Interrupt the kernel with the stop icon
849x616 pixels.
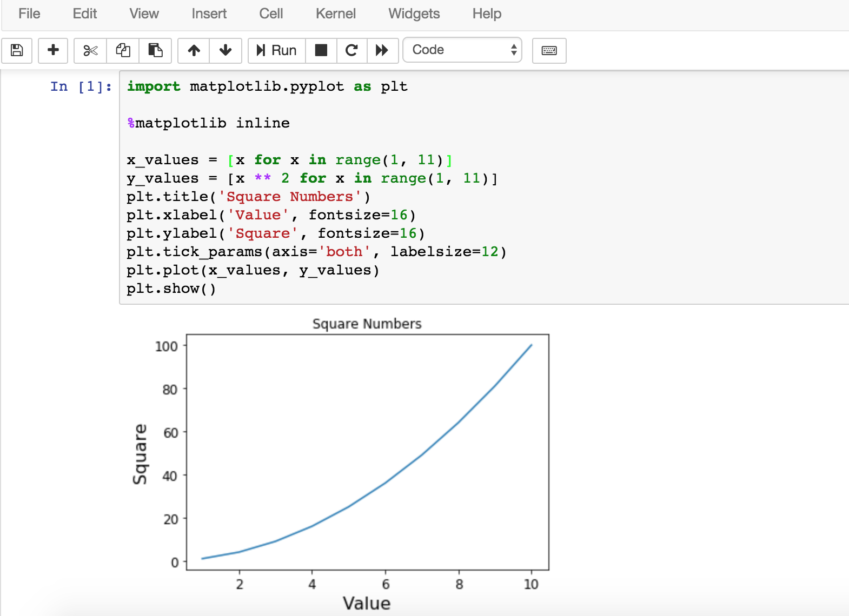tap(321, 50)
